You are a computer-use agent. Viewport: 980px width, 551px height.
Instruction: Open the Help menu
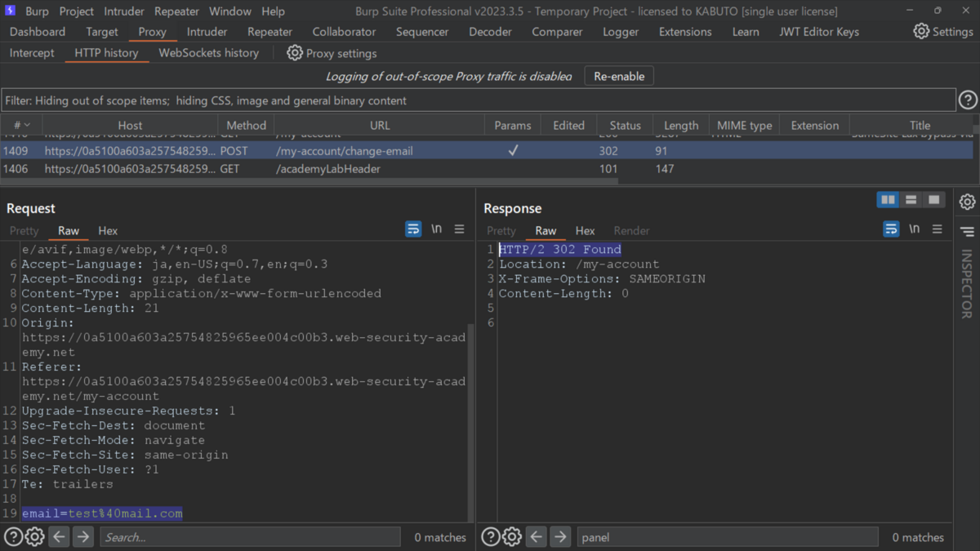coord(274,11)
